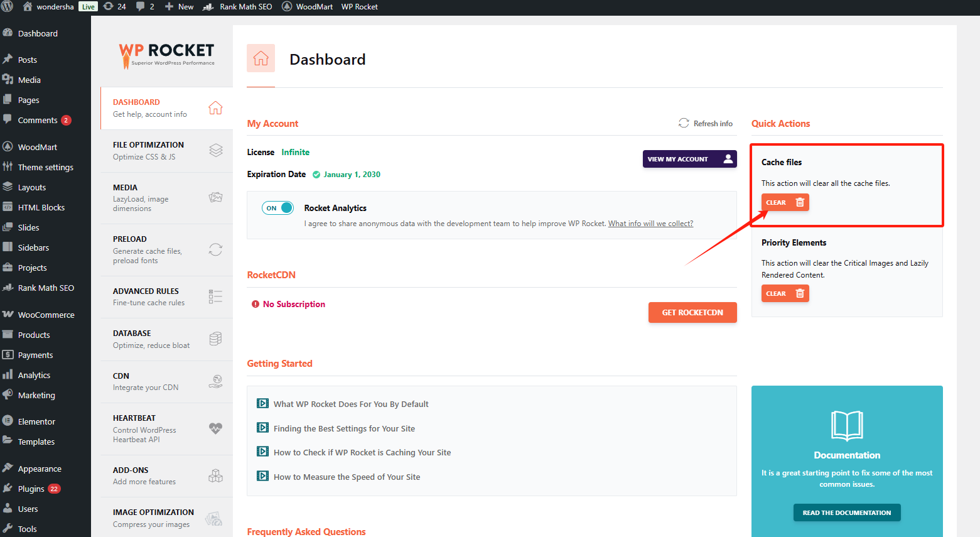
Task: Clear the Priority Elements
Action: pyautogui.click(x=785, y=293)
